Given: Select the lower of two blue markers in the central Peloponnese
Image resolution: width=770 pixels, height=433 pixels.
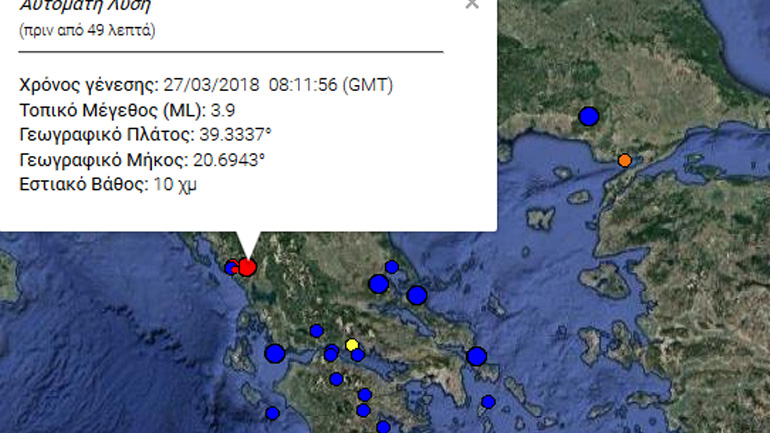Looking at the screenshot, I should (x=363, y=410).
